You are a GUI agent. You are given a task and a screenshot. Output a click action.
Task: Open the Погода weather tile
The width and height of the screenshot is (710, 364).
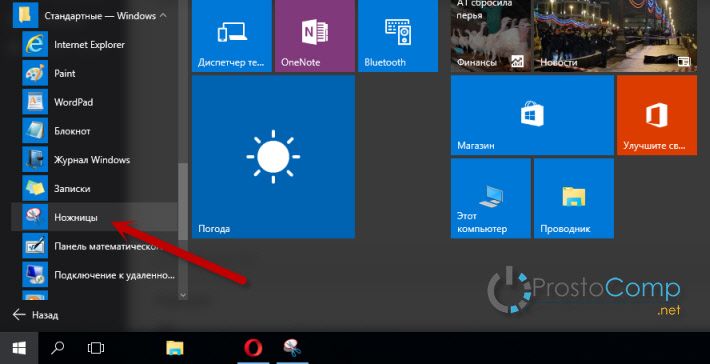(273, 157)
